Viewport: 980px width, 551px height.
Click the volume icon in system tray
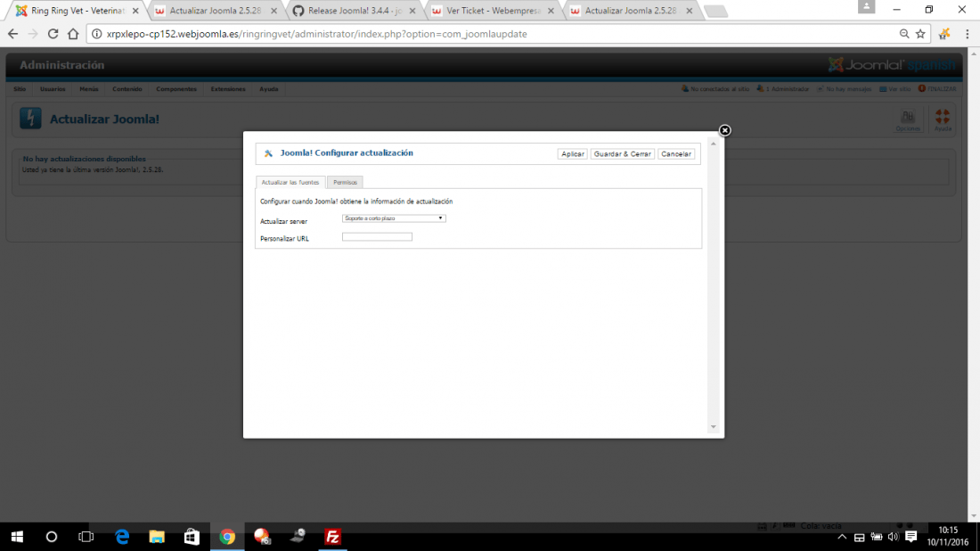pyautogui.click(x=893, y=537)
